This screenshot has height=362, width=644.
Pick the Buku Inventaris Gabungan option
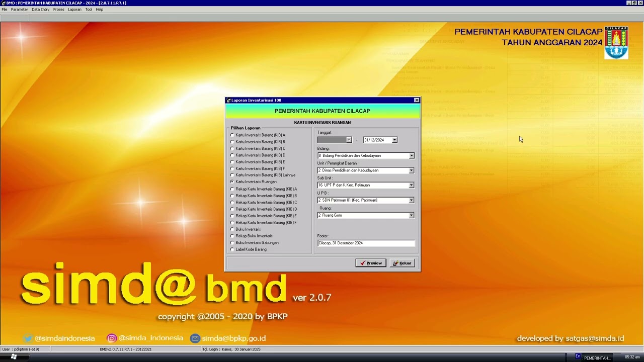tap(255, 242)
